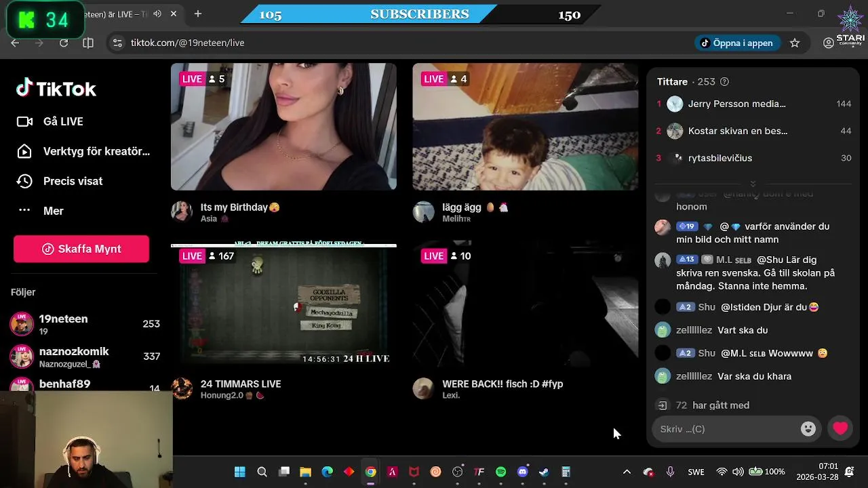Click Shu's username in @Istiden message

point(707,307)
